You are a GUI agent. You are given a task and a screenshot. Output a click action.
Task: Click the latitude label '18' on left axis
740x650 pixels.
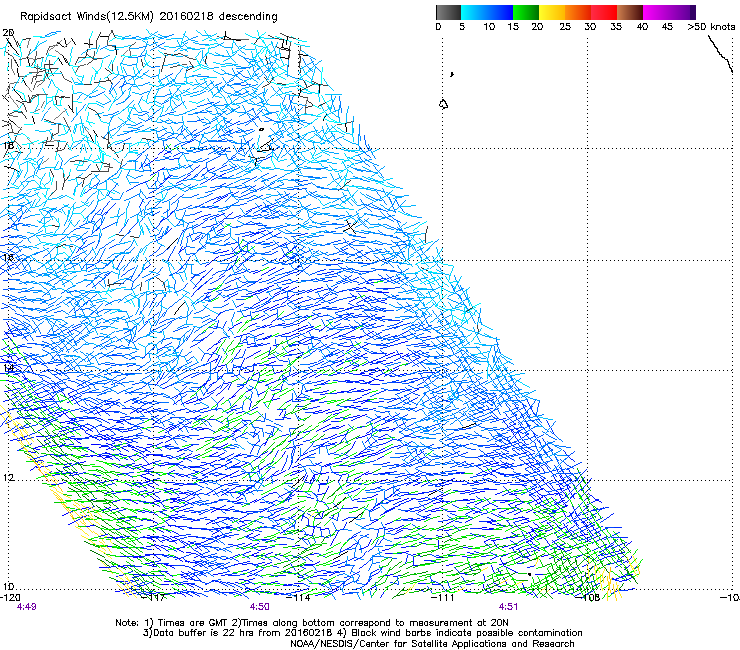(8, 145)
